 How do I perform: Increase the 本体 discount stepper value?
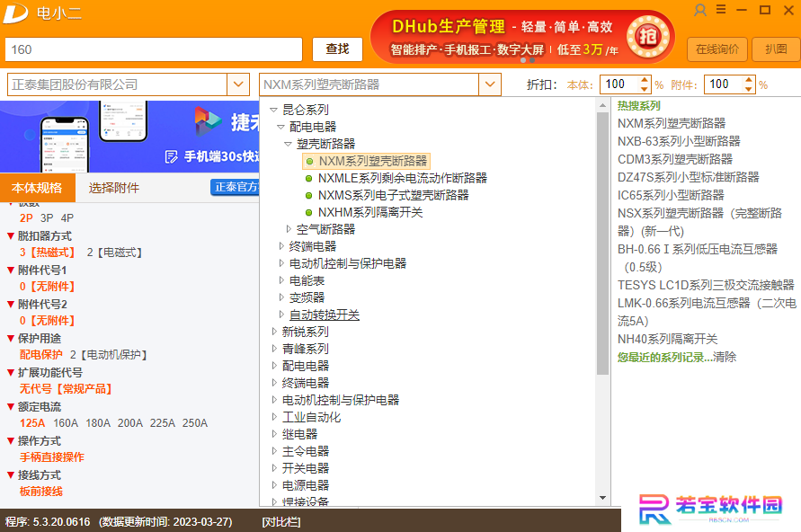coord(645,80)
